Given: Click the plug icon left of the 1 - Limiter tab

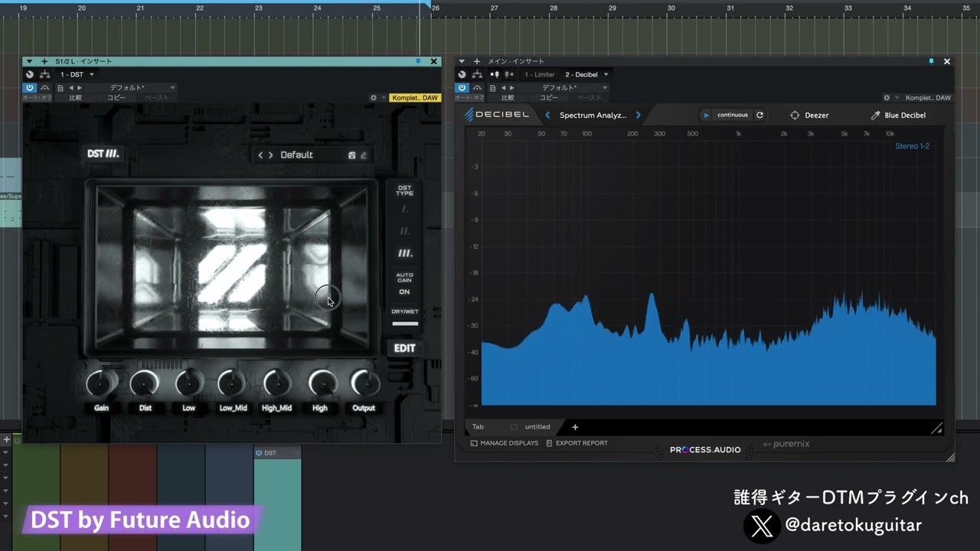Looking at the screenshot, I should [x=509, y=74].
